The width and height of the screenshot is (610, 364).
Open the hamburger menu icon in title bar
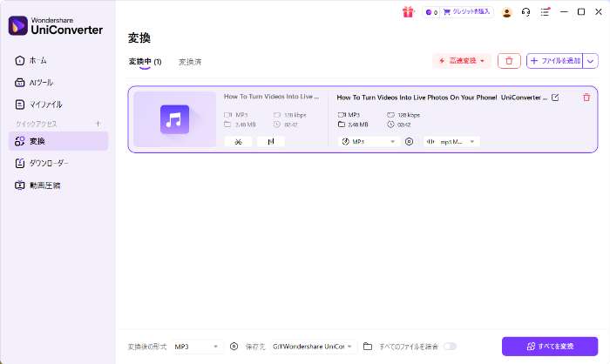(545, 12)
